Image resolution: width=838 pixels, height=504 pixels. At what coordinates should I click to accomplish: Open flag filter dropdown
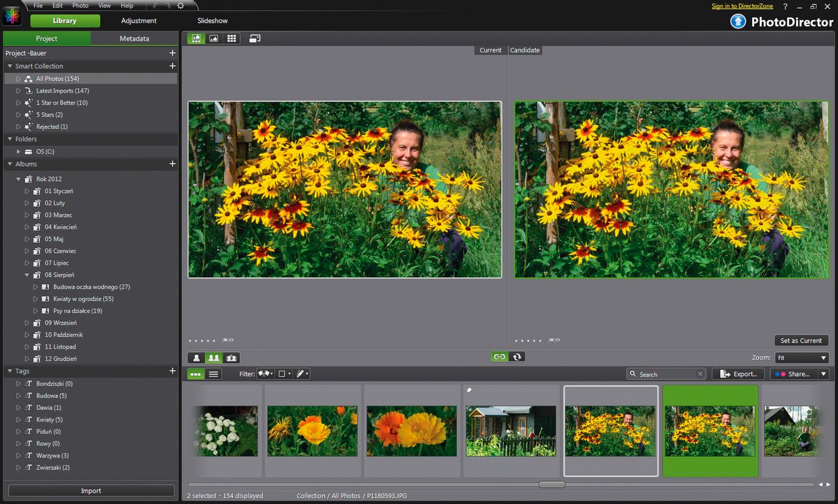point(266,374)
